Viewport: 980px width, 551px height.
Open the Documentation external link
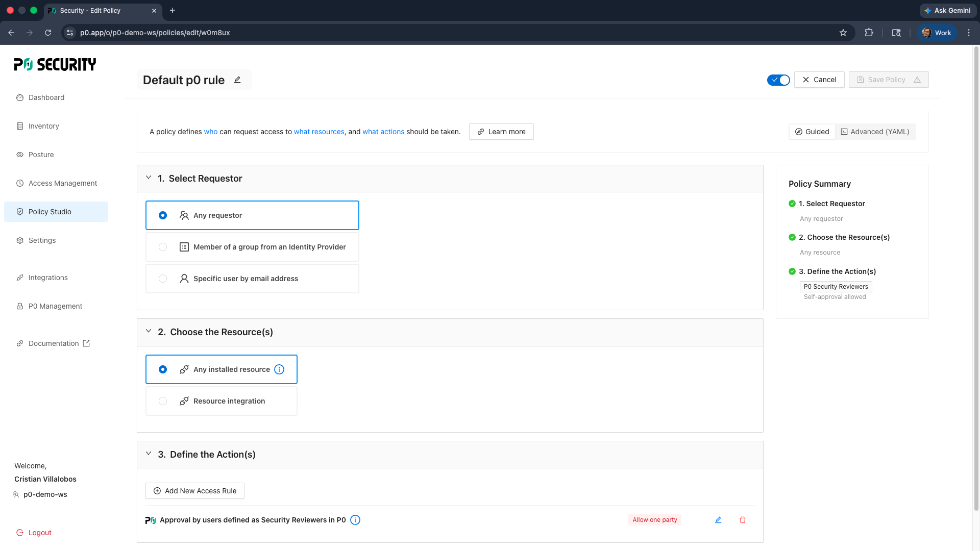tap(53, 343)
